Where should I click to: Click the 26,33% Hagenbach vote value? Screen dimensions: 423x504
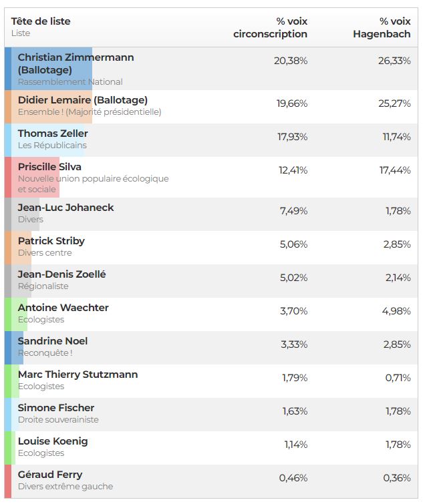tap(394, 61)
